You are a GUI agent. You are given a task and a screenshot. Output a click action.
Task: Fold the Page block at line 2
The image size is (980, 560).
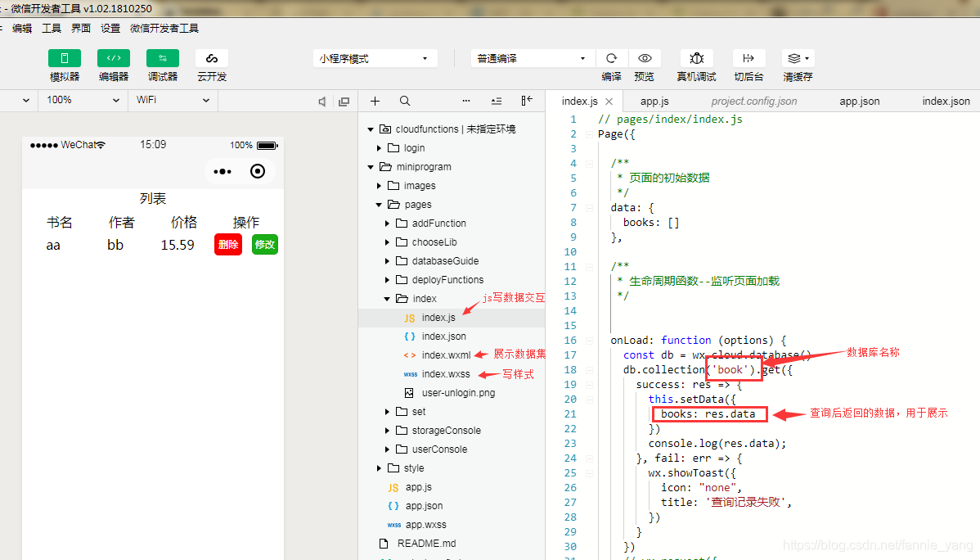[x=589, y=134]
